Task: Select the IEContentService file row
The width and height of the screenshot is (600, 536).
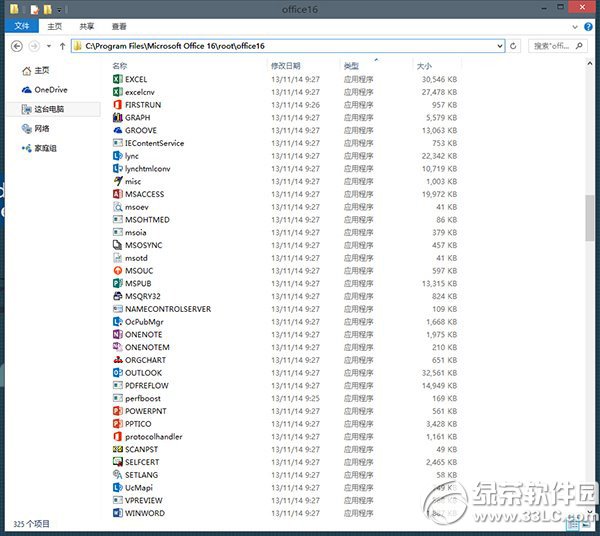Action: (285, 143)
